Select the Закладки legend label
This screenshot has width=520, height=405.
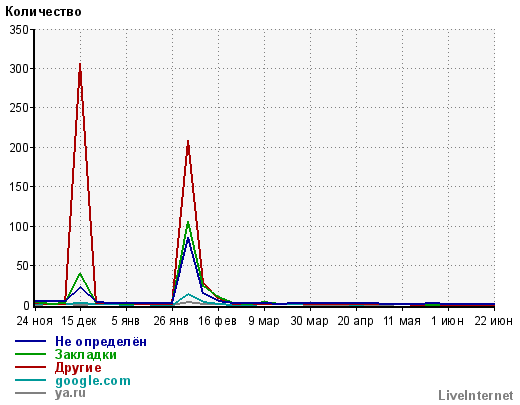(86, 354)
